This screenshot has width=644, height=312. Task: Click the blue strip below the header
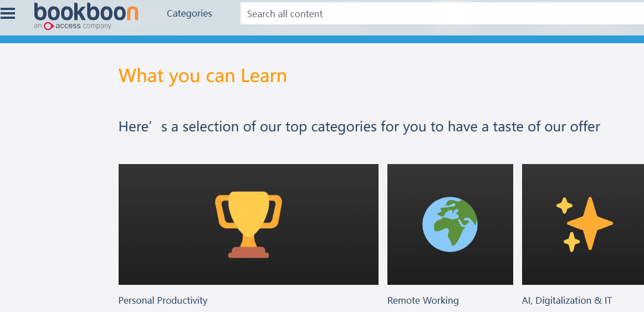click(321, 39)
